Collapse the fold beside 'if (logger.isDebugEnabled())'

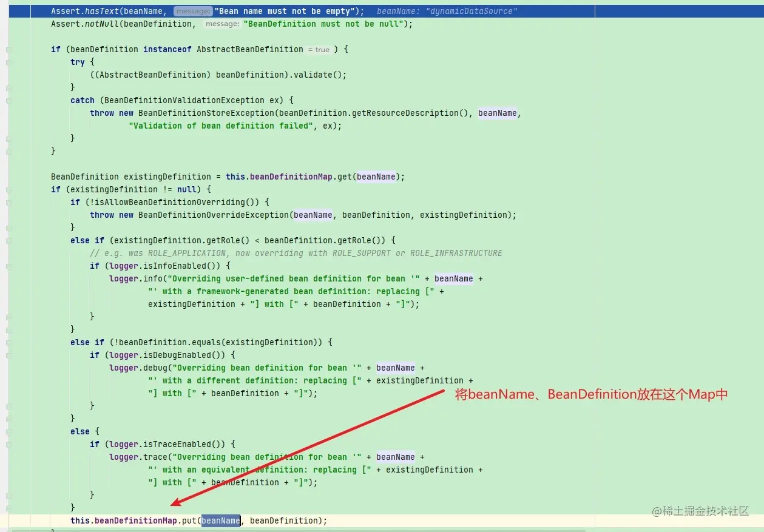(8, 355)
